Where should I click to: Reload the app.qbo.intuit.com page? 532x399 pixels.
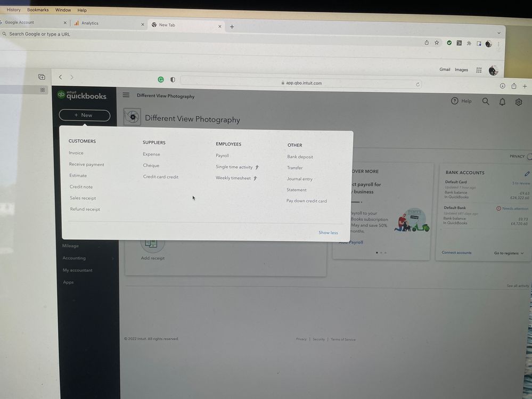[x=418, y=84]
